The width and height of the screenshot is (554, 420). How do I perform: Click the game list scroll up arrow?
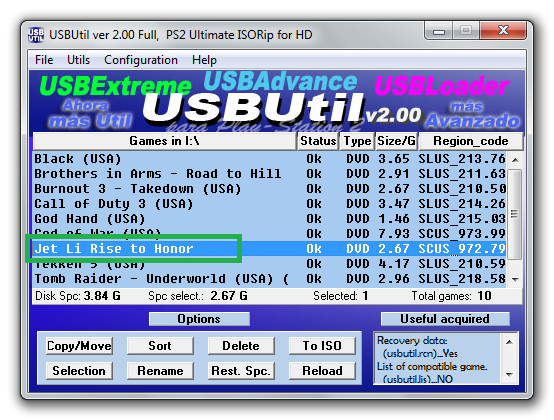[x=515, y=160]
